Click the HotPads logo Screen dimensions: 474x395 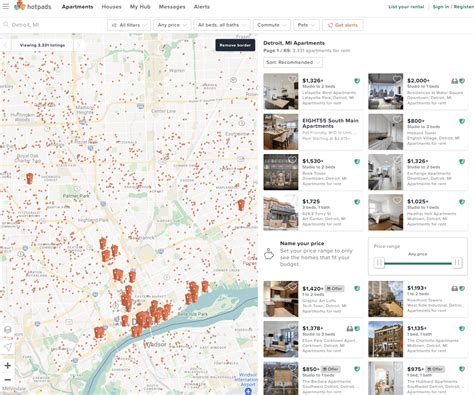pyautogui.click(x=33, y=6)
